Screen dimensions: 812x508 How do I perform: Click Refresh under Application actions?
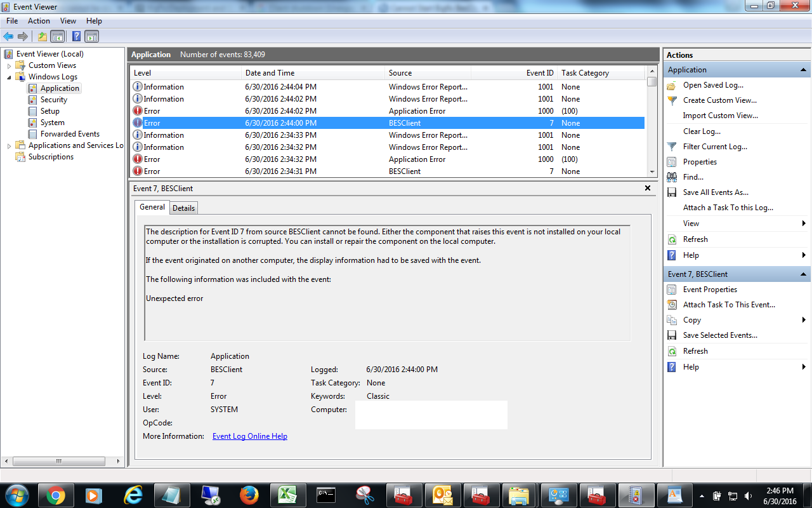[x=695, y=239]
